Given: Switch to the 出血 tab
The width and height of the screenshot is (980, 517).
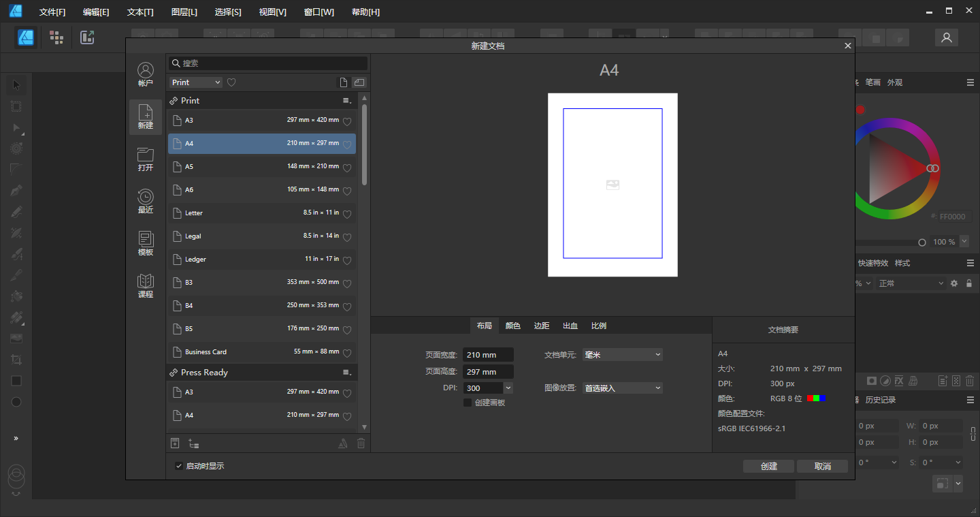Looking at the screenshot, I should click(x=570, y=326).
